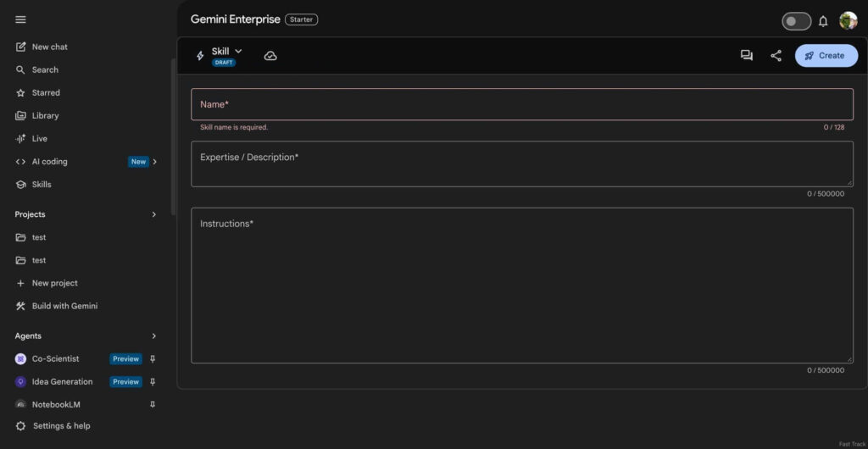Open user profile avatar
The height and width of the screenshot is (449, 868).
(848, 21)
